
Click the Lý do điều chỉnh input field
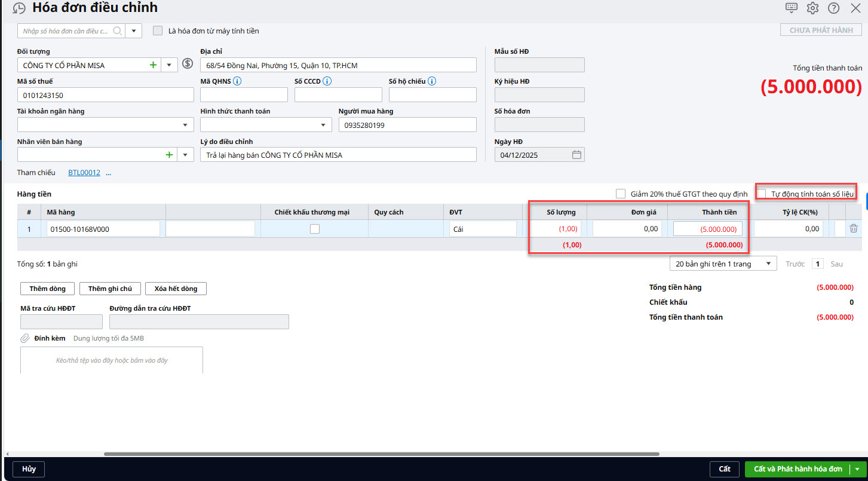[338, 155]
